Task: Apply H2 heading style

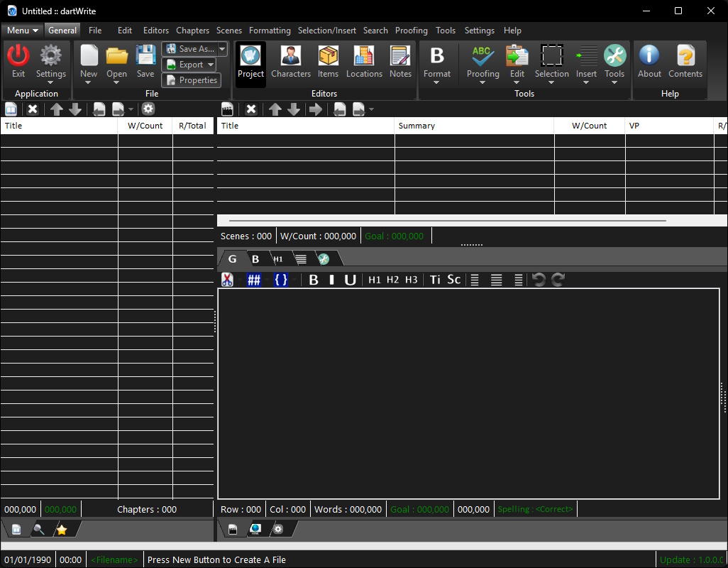Action: [392, 280]
